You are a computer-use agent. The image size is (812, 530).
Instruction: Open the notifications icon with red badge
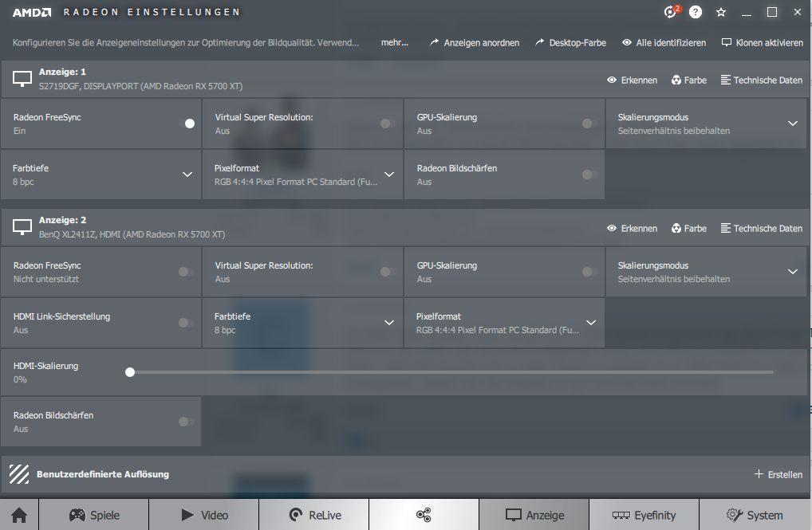pos(672,11)
